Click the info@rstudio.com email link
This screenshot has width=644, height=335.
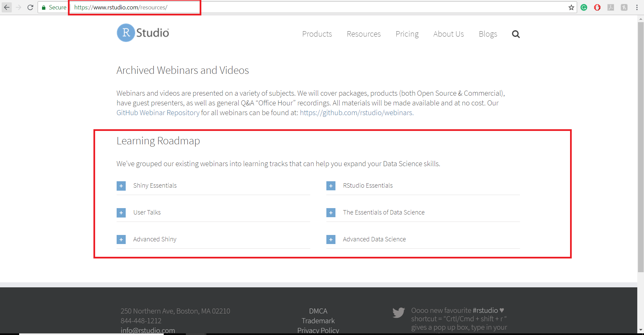[x=148, y=330]
